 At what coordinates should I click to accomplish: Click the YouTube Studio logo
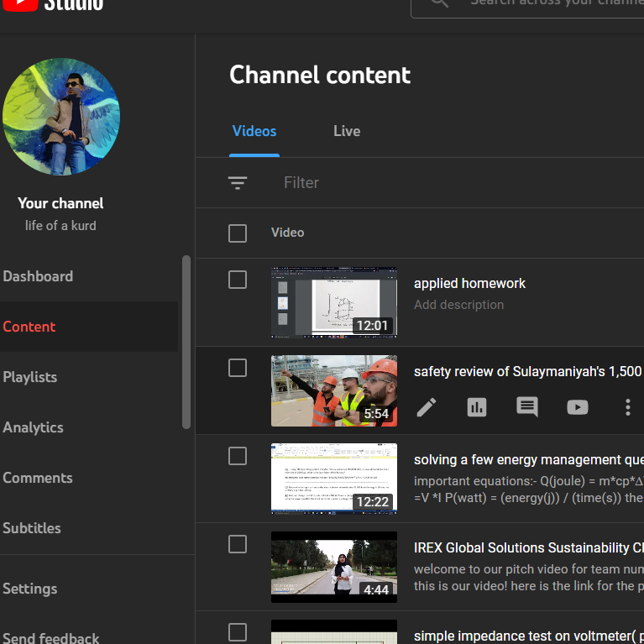(x=53, y=4)
